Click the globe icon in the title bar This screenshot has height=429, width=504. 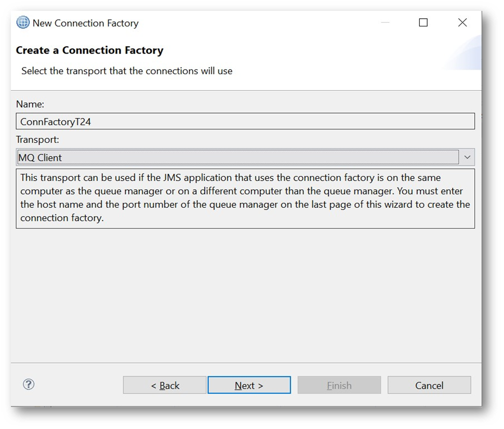click(x=23, y=23)
